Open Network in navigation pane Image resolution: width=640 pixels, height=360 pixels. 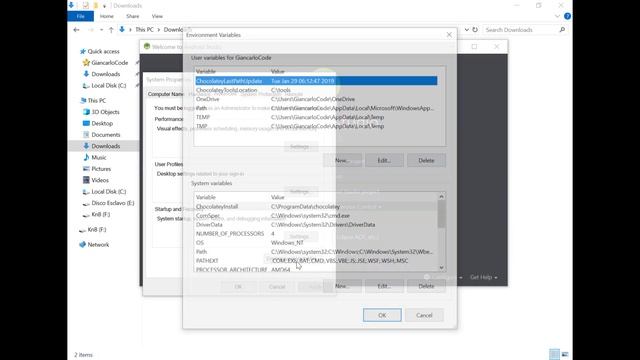click(94, 244)
